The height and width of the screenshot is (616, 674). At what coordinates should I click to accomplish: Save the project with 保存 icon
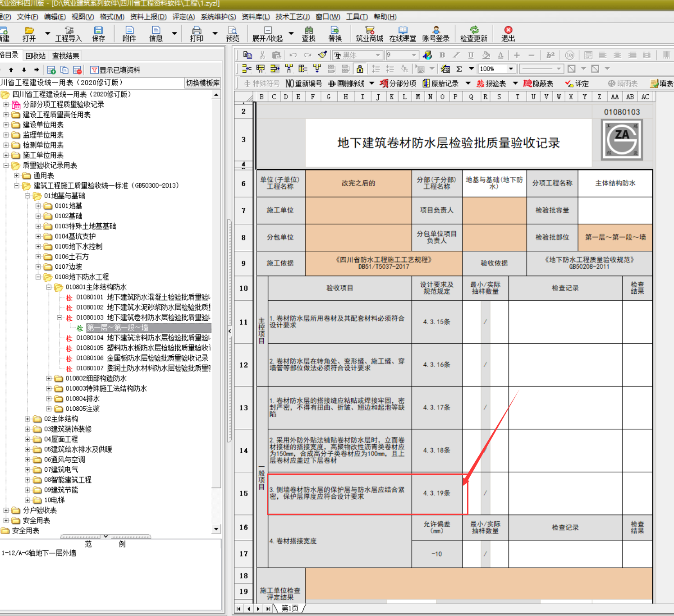[98, 30]
